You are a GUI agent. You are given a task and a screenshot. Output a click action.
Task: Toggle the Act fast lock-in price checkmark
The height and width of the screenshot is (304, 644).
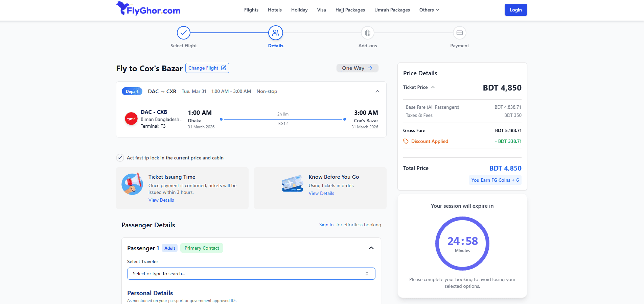tap(120, 158)
